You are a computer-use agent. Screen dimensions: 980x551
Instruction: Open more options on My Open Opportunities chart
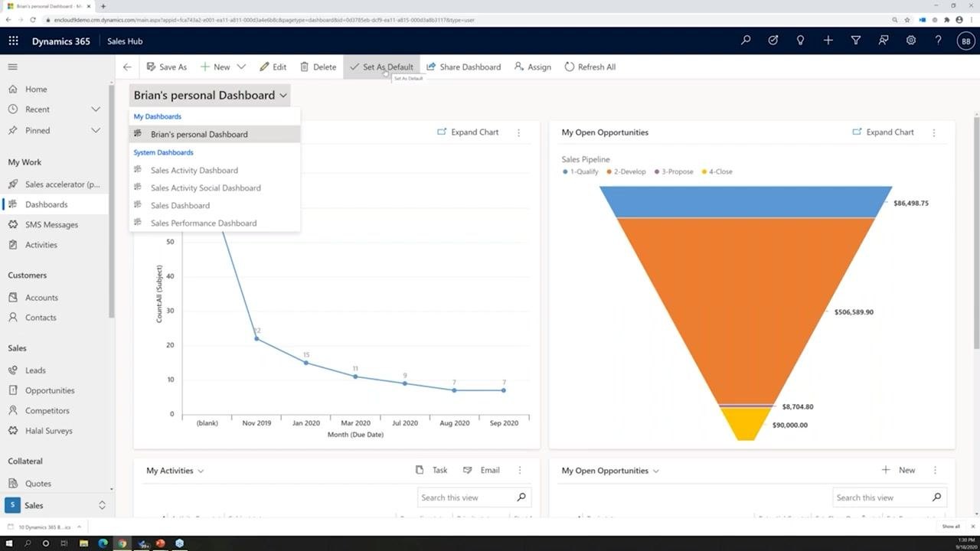pyautogui.click(x=934, y=132)
